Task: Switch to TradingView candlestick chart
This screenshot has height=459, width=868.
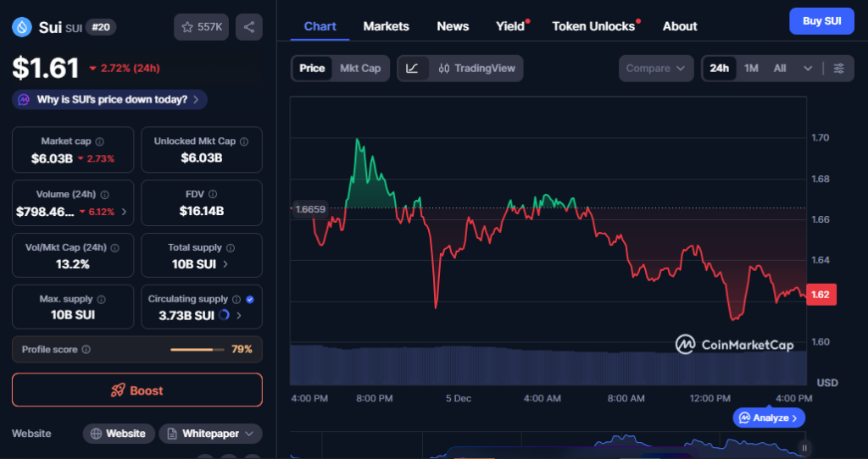Action: (x=476, y=69)
